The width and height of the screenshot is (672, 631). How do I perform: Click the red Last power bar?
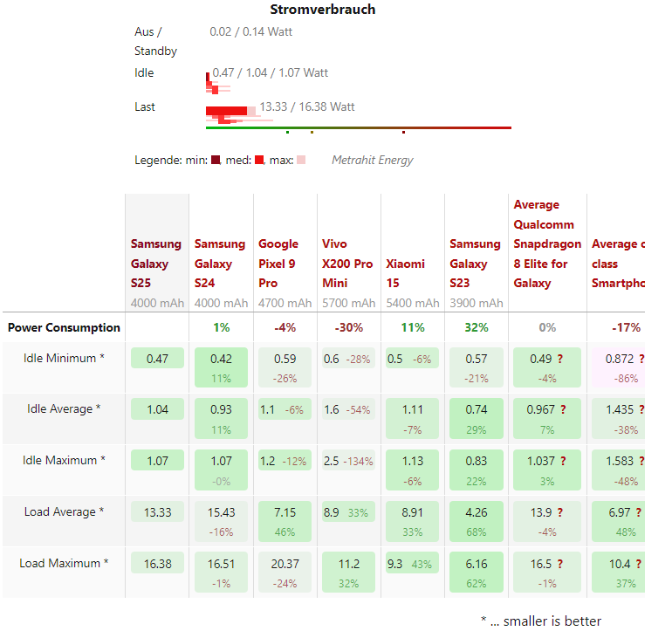226,111
